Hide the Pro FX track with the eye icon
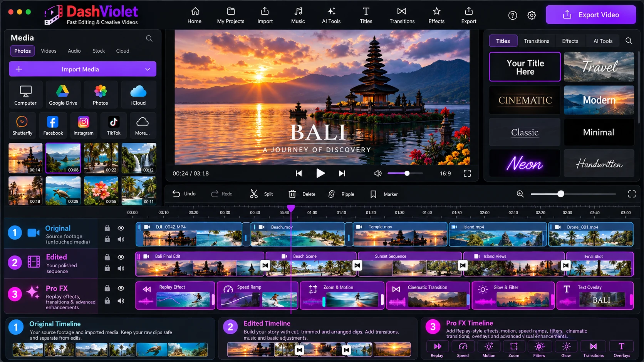644x362 pixels. [121, 288]
